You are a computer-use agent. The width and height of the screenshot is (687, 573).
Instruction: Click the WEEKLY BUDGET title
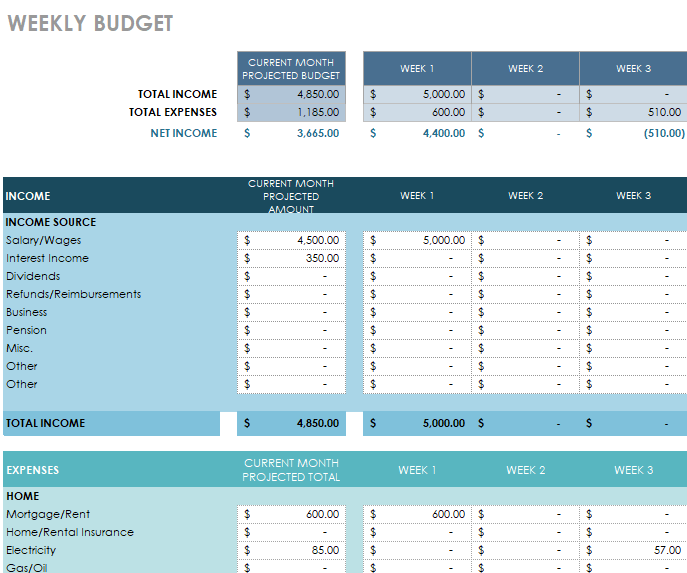90,24
